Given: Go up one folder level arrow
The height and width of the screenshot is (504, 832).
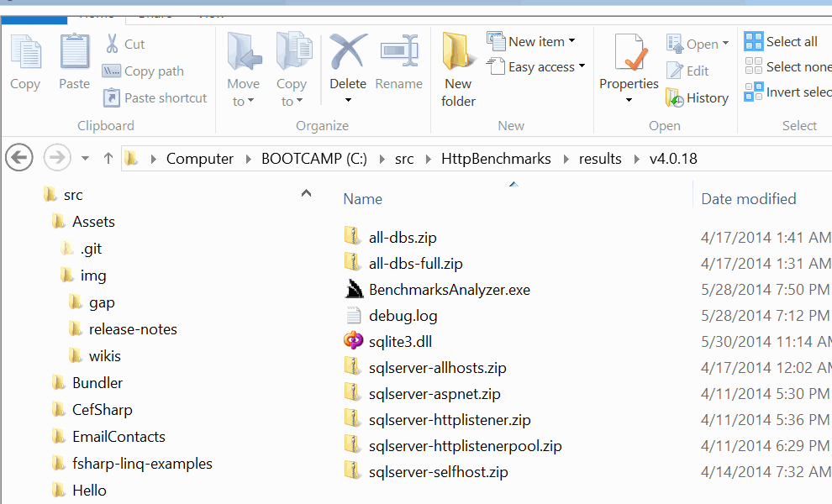Looking at the screenshot, I should pos(108,158).
